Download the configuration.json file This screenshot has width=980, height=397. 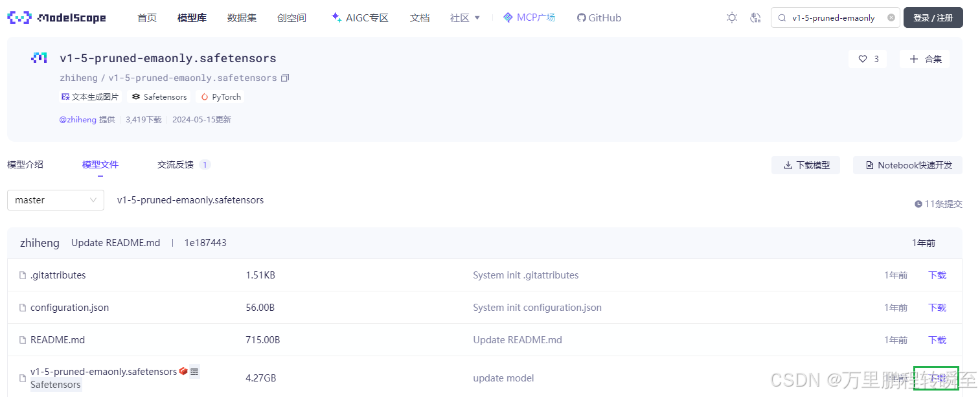coord(937,308)
